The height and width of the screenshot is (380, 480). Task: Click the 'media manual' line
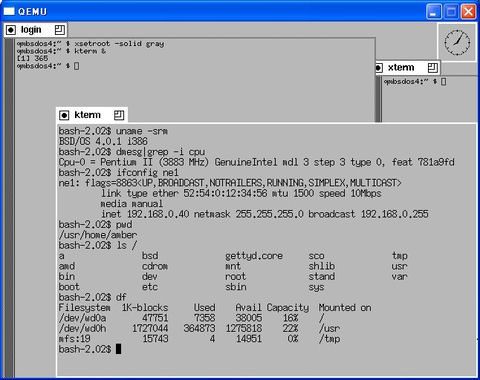pos(132,204)
